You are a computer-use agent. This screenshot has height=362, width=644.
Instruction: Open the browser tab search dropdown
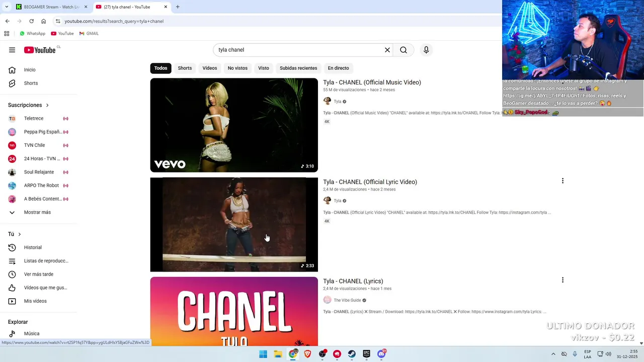7,7
